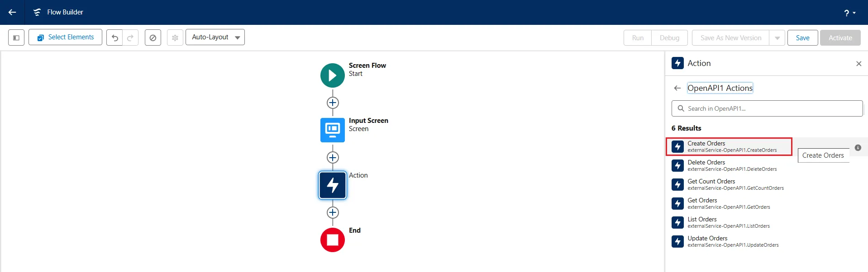Click the Undo icon in toolbar

point(115,38)
